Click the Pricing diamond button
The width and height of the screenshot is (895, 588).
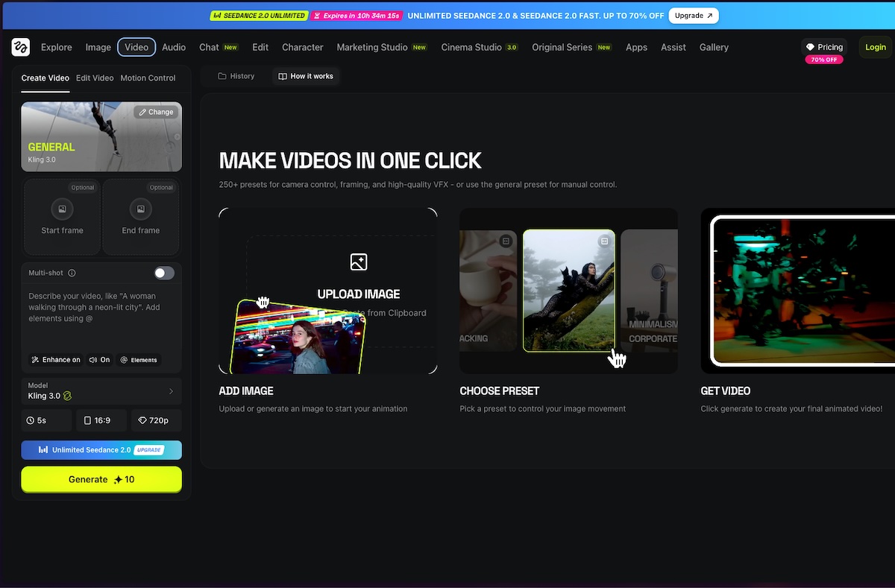click(x=824, y=47)
